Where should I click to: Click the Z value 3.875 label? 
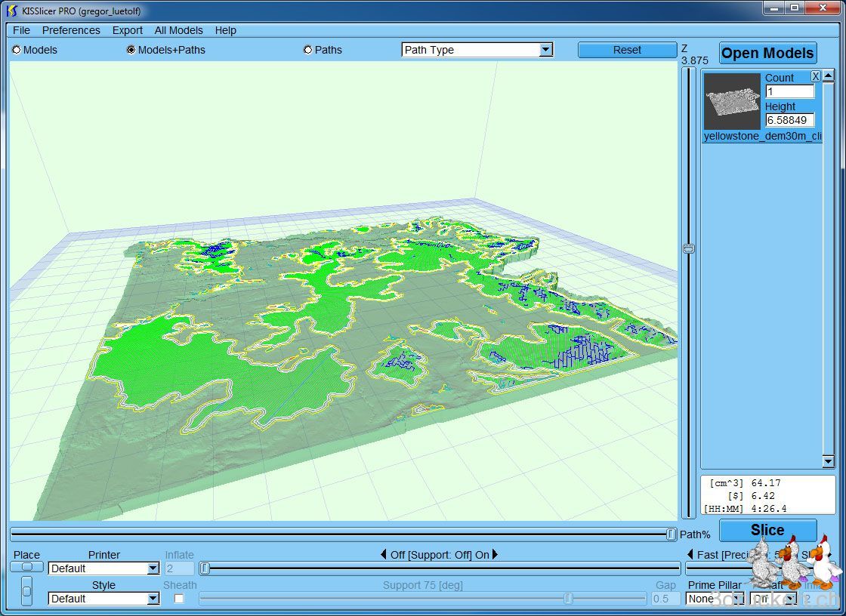[x=694, y=60]
